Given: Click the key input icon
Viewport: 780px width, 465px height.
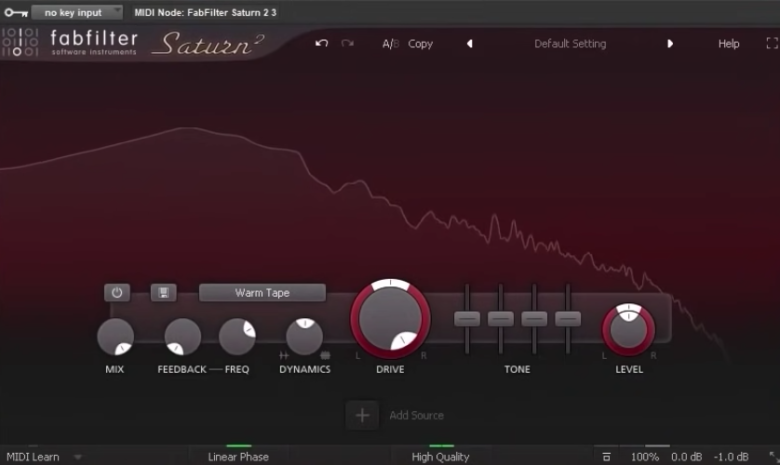Looking at the screenshot, I should pos(16,12).
